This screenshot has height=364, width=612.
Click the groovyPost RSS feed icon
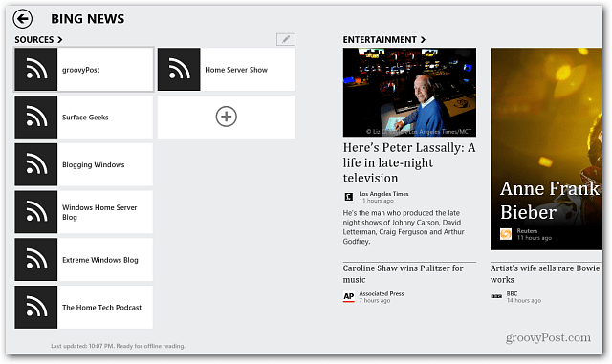(36, 70)
